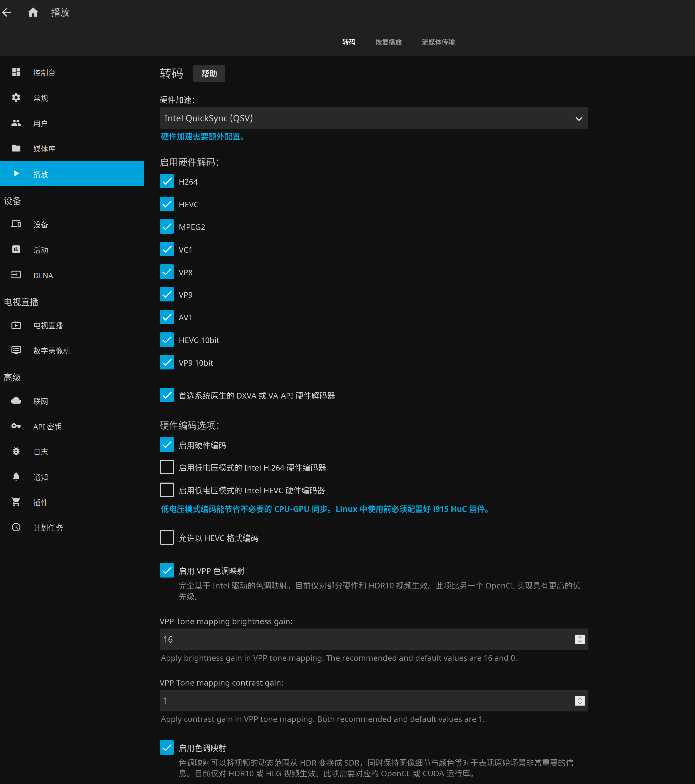Screen dimensions: 695x784
Task: Open the 硬件加速需要额外配置 link
Action: click(x=203, y=137)
